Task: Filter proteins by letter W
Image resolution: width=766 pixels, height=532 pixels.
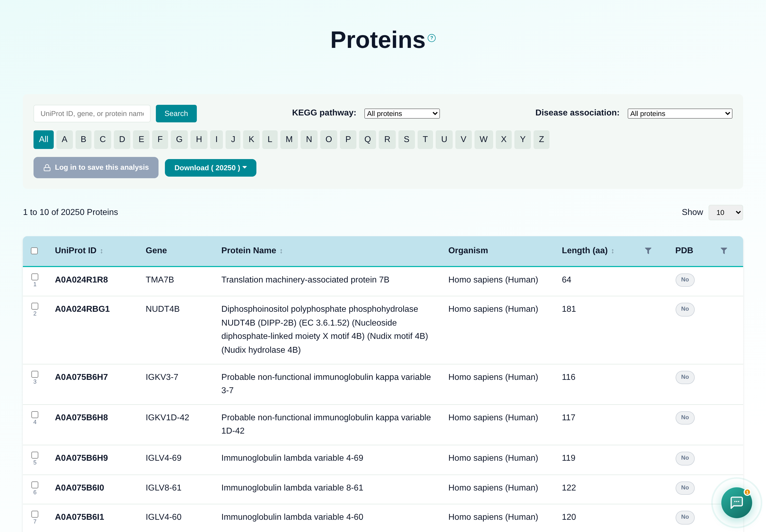Action: [x=483, y=139]
